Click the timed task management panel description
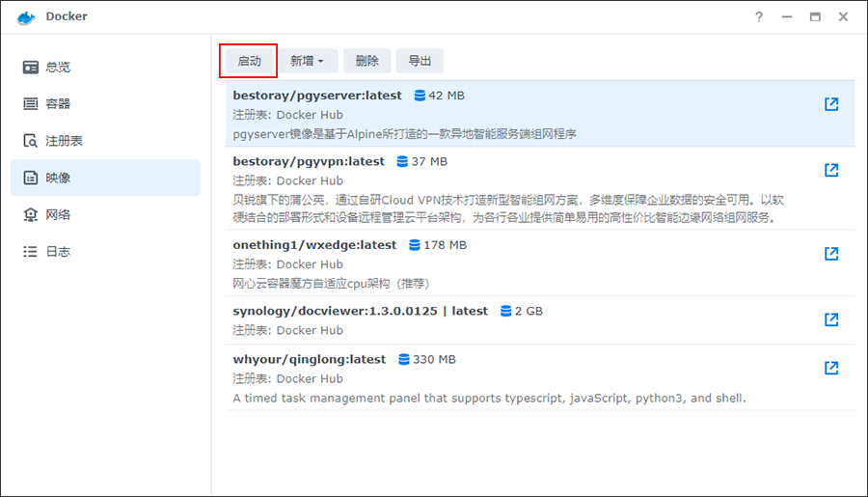Viewport: 868px width, 497px height. (x=489, y=398)
